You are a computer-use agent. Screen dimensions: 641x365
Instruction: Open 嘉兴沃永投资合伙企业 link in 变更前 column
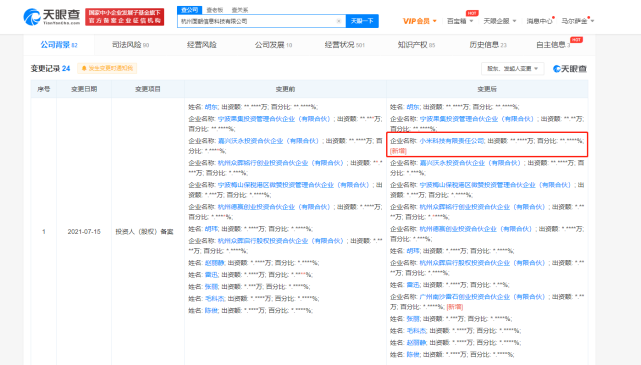coord(268,141)
